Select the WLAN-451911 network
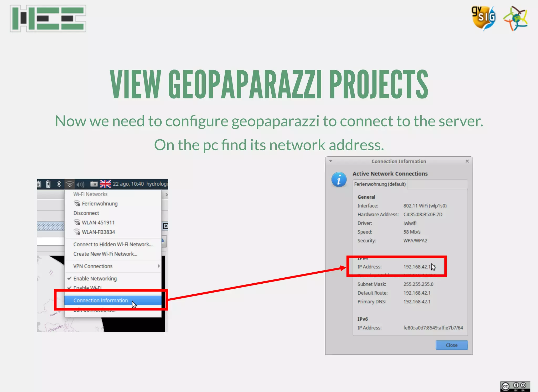 [113, 223]
